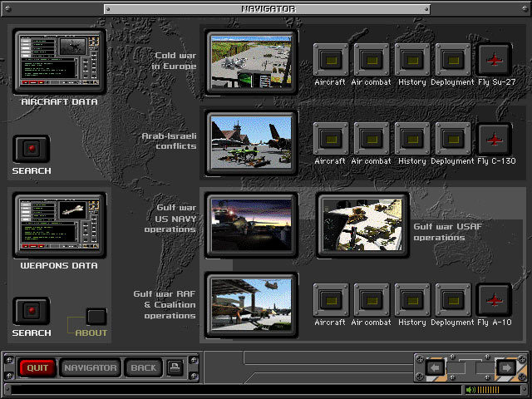Click the Search button under Weapons Data

pyautogui.click(x=32, y=311)
